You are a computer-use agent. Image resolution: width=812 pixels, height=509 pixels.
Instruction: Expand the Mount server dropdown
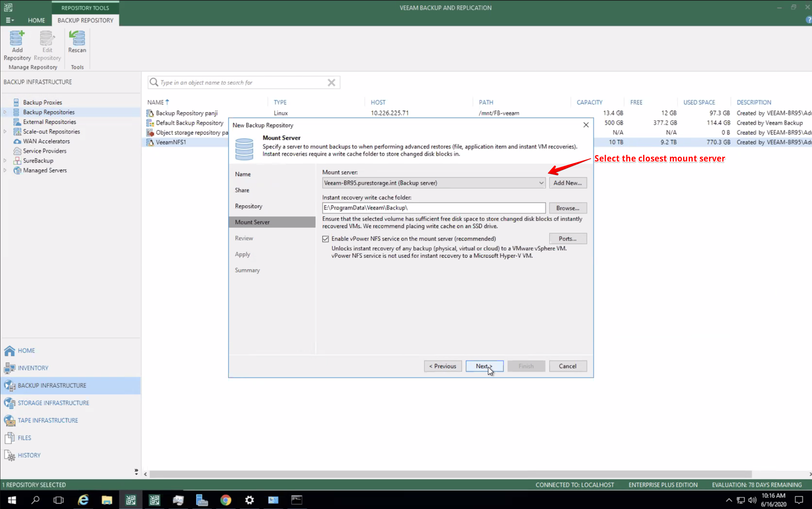pos(540,182)
